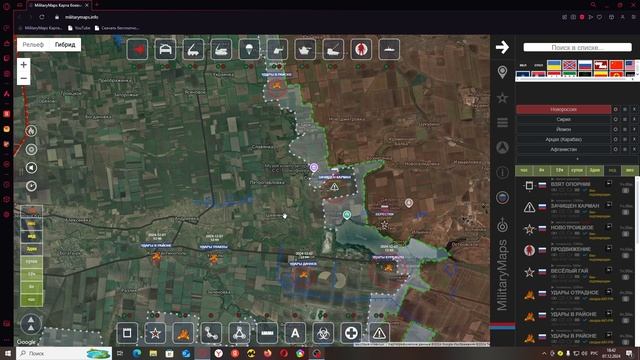The height and width of the screenshot is (360, 640).
Task: Select the Афганистан region row
Action: [x=563, y=149]
